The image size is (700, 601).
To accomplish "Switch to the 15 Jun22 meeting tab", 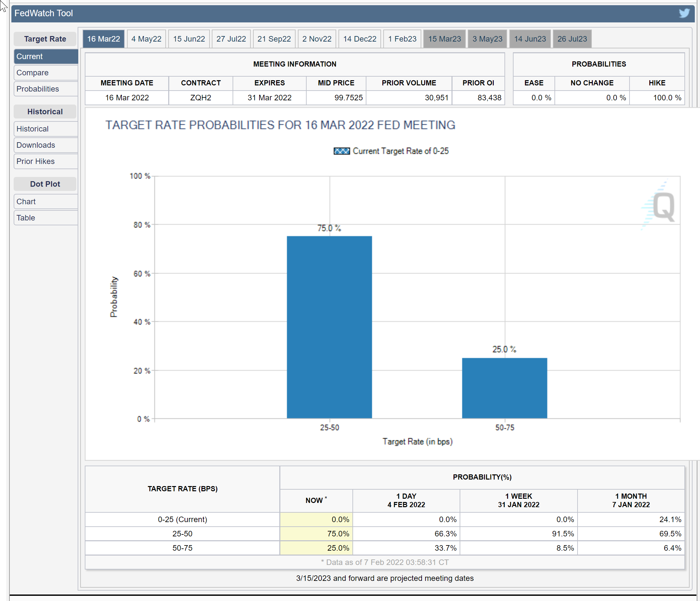I will (x=189, y=39).
